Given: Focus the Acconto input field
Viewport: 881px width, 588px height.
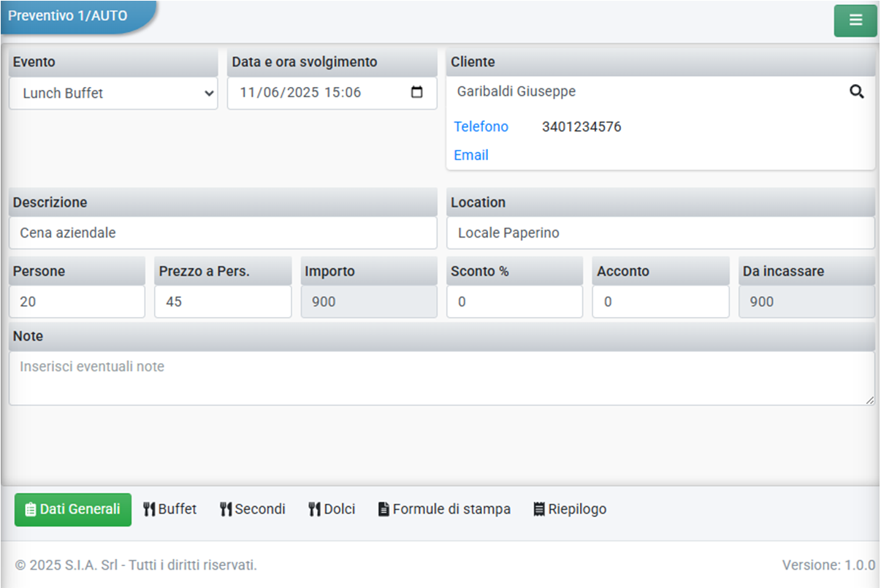Looking at the screenshot, I should coord(660,302).
